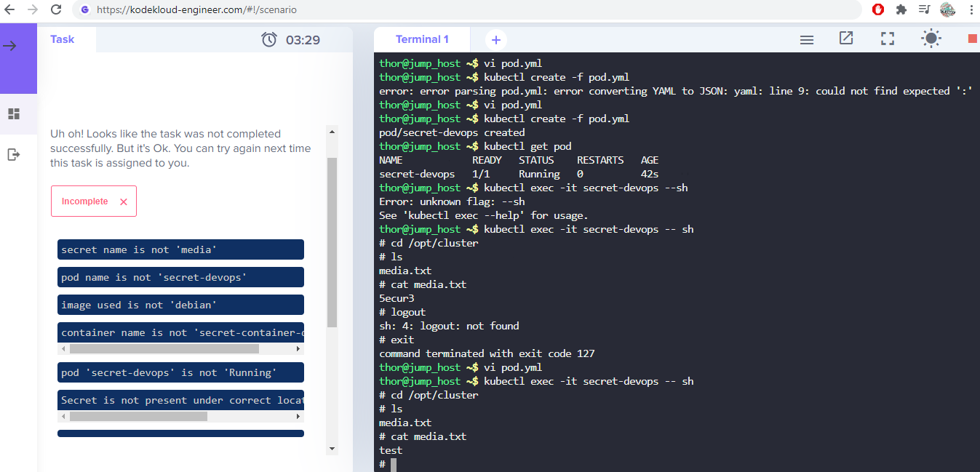The width and height of the screenshot is (980, 472).
Task: Click the browser address bar URL
Action: (x=196, y=10)
